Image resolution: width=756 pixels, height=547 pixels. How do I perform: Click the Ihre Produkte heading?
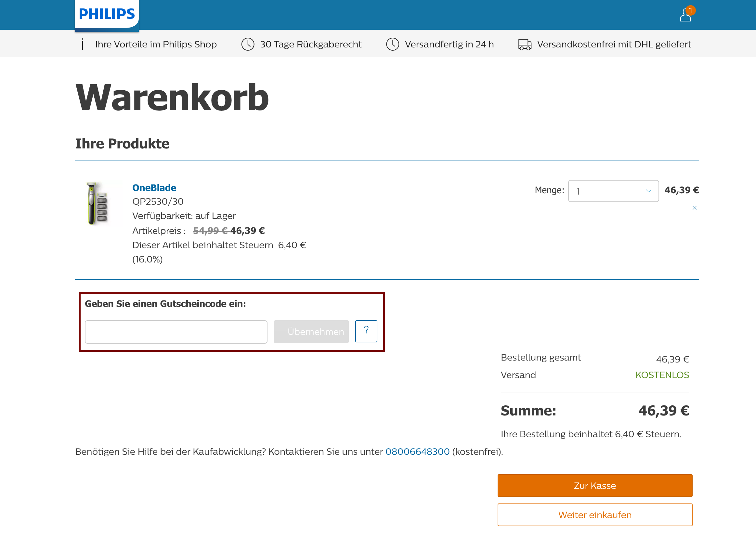click(x=122, y=144)
